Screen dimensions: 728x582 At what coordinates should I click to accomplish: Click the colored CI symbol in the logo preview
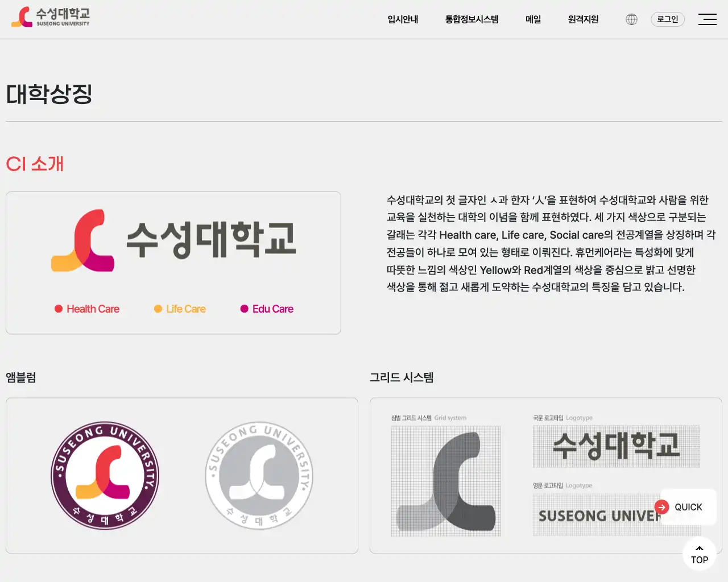[83, 240]
